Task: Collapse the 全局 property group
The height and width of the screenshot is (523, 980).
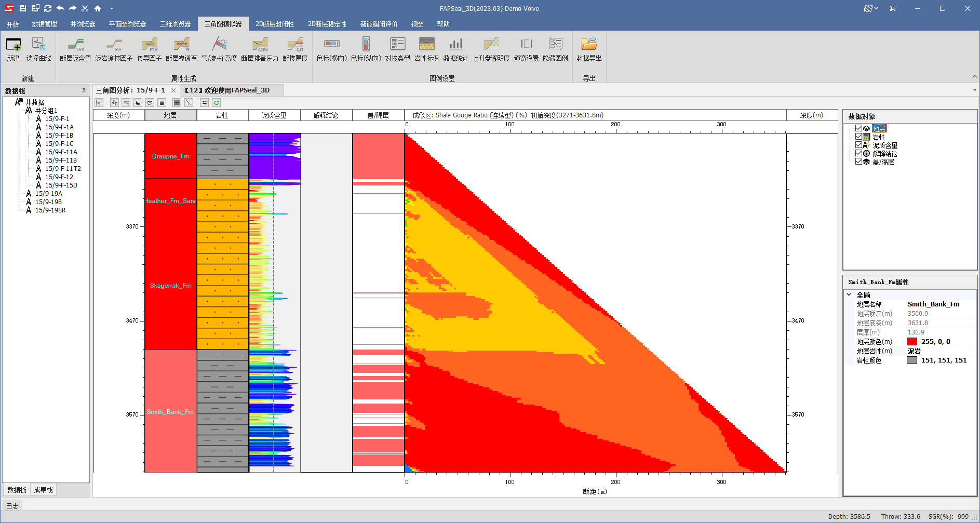Action: (849, 294)
